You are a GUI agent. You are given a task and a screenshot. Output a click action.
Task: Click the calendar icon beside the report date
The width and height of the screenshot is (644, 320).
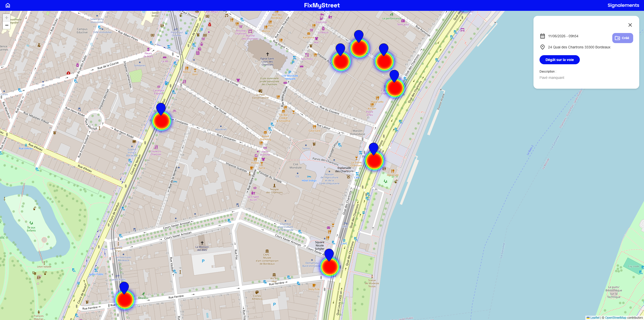click(x=543, y=36)
